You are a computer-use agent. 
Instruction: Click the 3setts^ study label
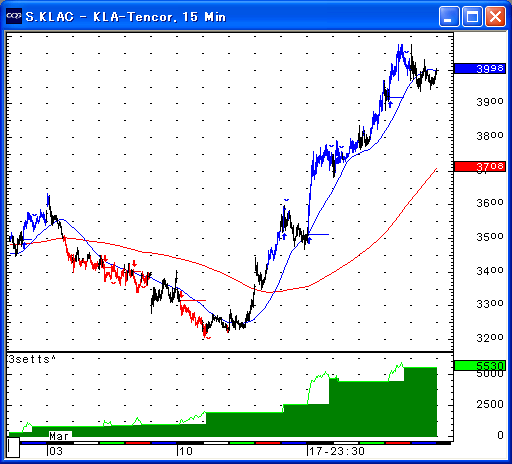coord(32,359)
